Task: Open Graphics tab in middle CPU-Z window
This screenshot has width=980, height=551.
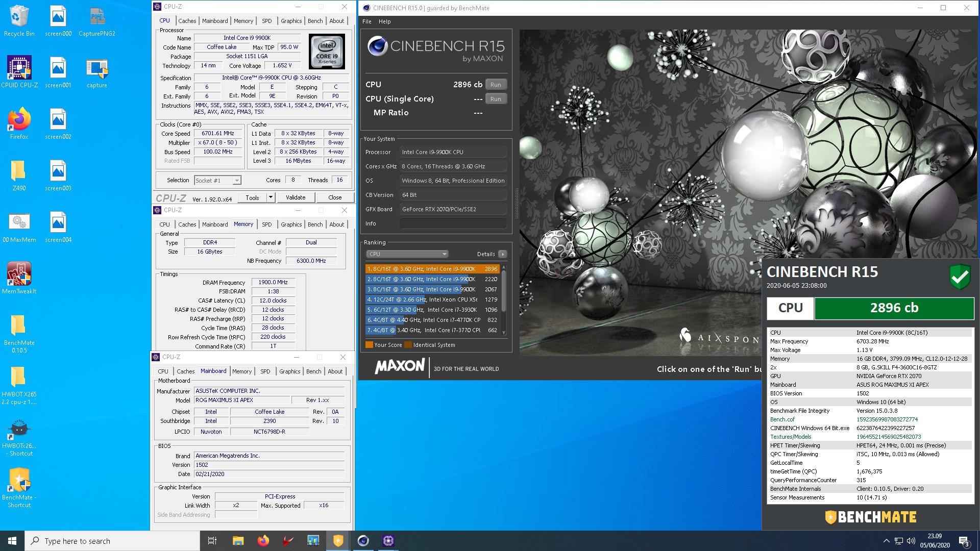Action: coord(291,224)
